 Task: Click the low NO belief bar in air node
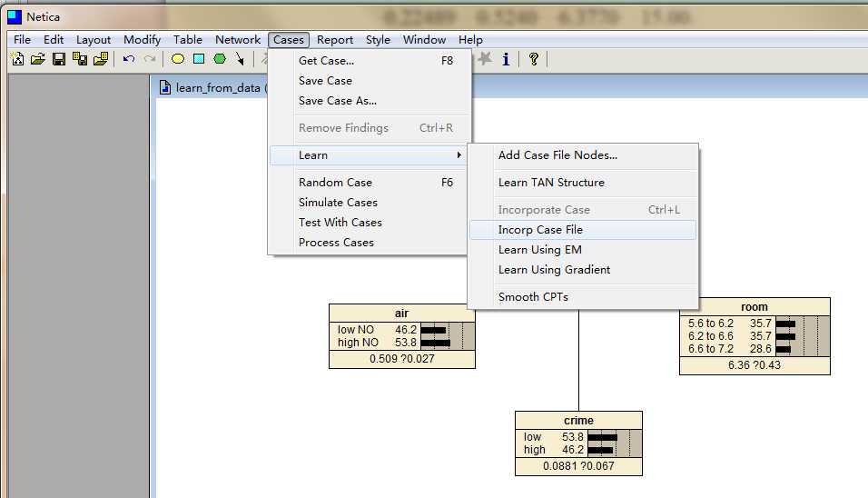[x=433, y=330]
